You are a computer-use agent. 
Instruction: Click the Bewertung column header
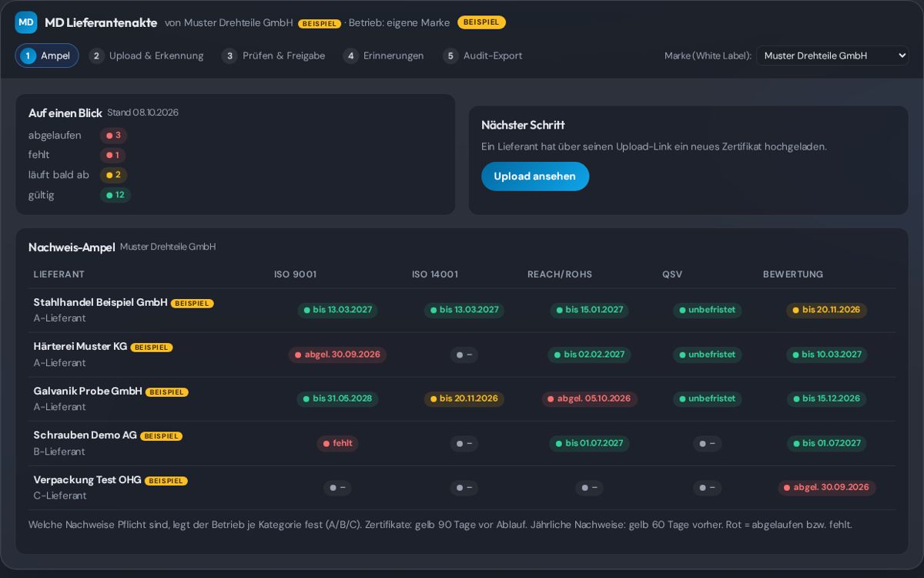793,274
